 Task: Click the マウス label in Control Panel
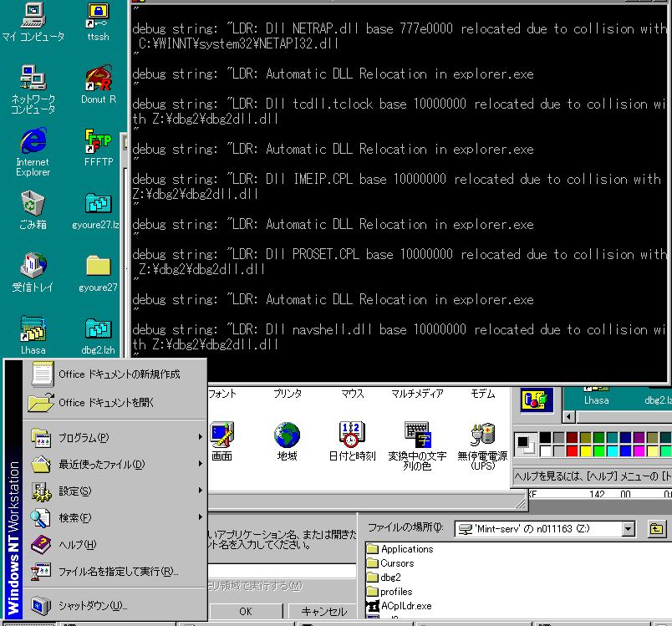[x=352, y=394]
